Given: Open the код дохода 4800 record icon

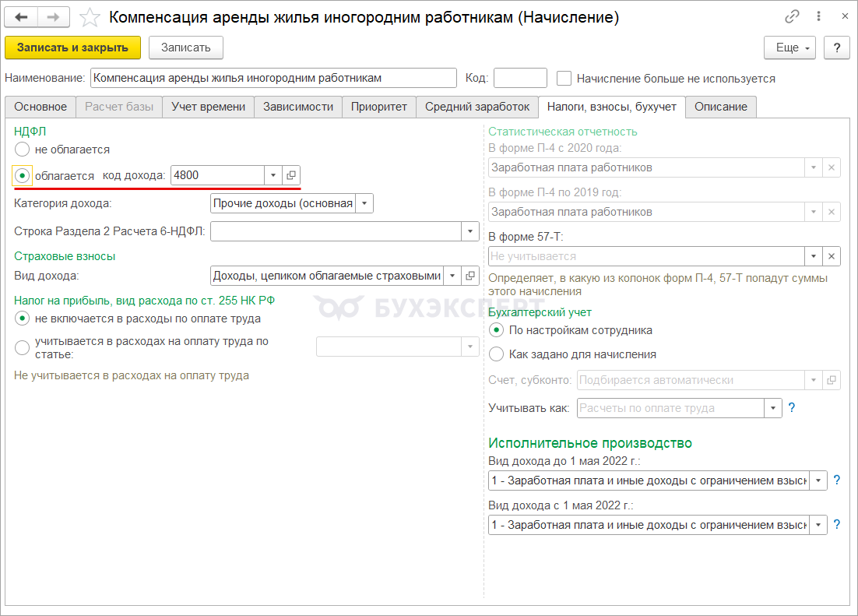Looking at the screenshot, I should click(291, 175).
